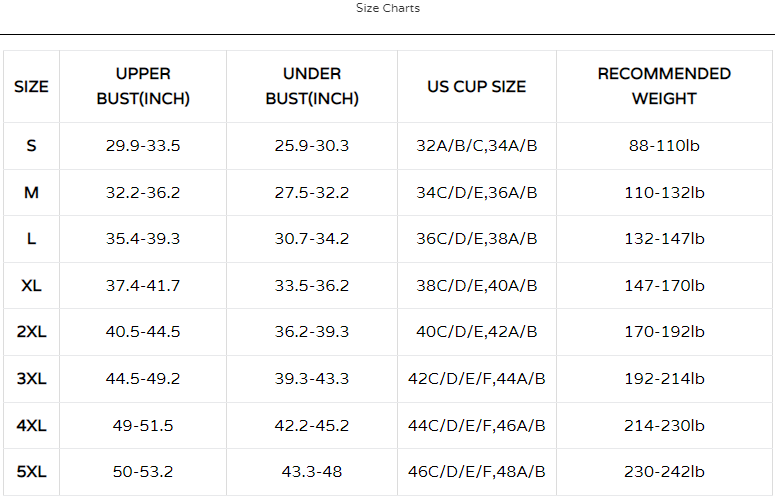Click the 5XL size row label
The image size is (775, 499).
pos(31,472)
